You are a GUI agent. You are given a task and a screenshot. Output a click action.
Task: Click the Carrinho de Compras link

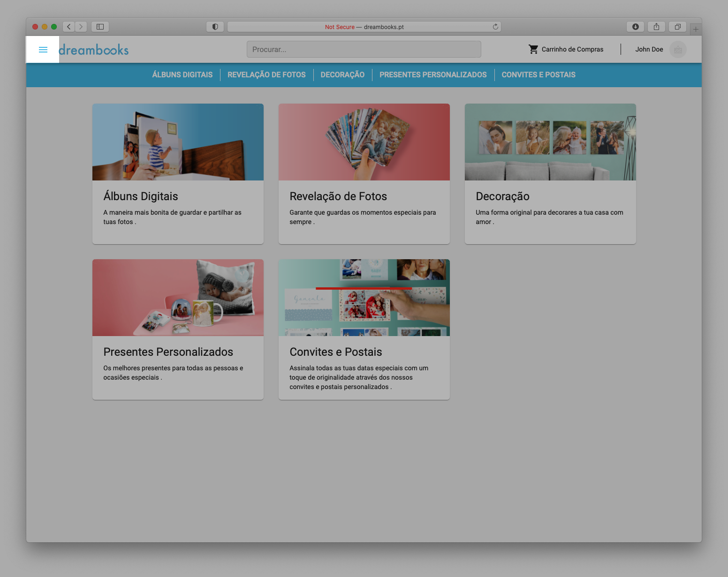point(572,49)
